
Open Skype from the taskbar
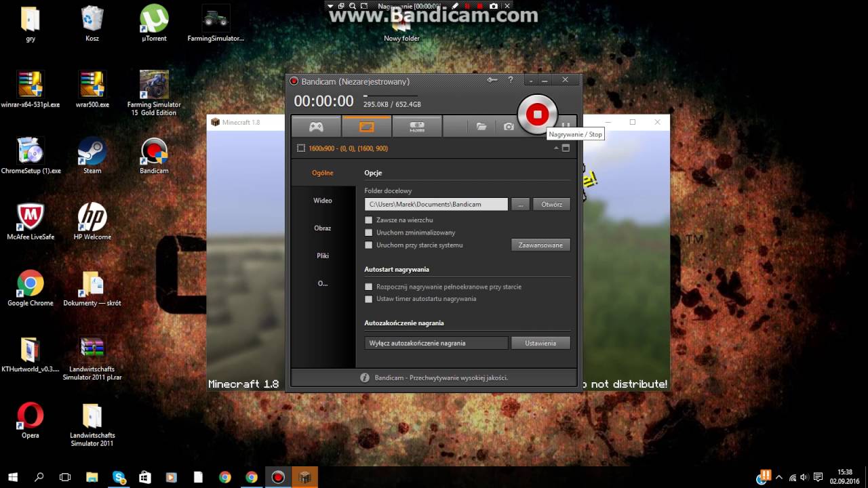pos(119,477)
